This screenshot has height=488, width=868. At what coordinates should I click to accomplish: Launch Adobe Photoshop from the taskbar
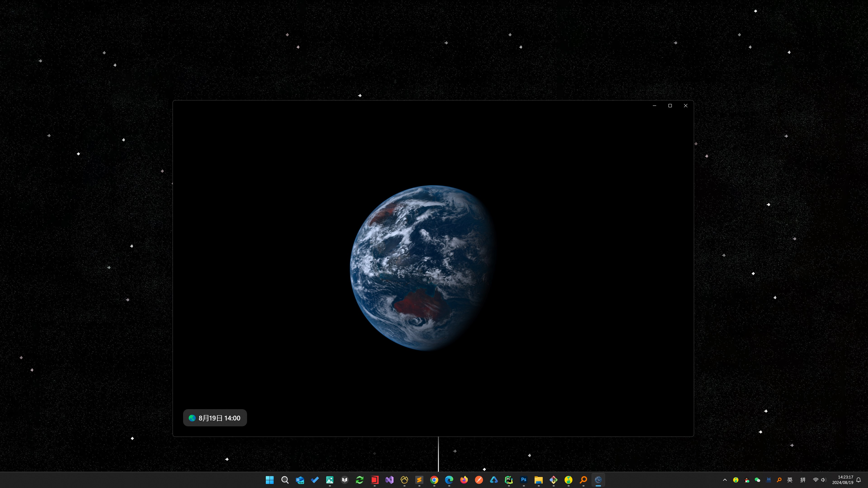point(523,480)
